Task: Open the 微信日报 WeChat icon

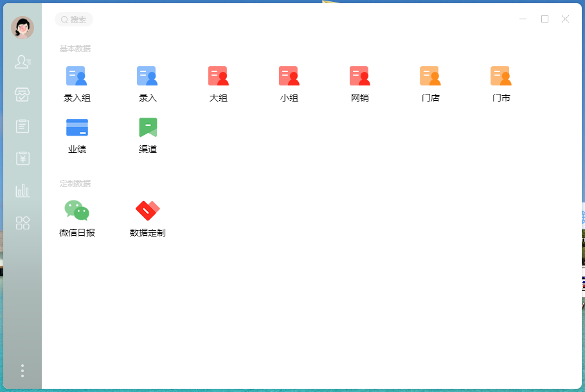Action: coord(77,210)
